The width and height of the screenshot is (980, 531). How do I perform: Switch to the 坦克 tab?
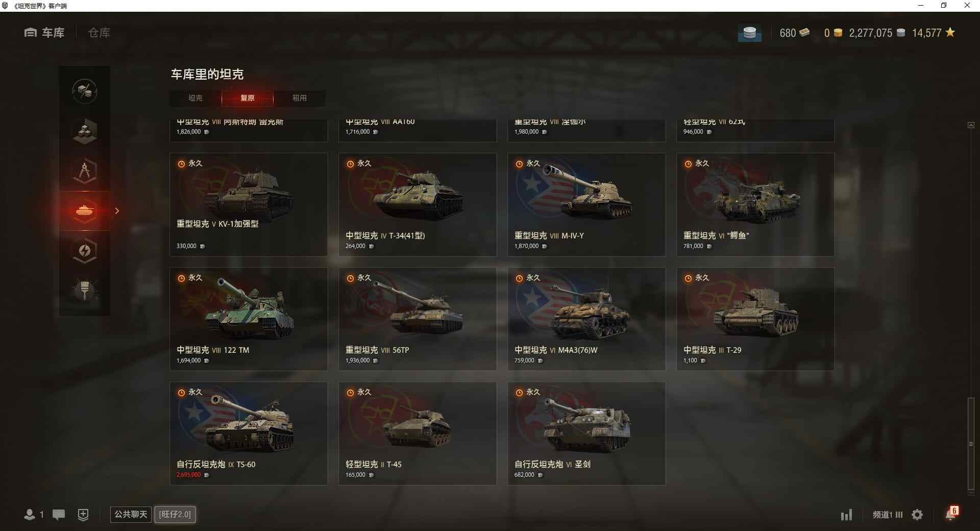195,98
